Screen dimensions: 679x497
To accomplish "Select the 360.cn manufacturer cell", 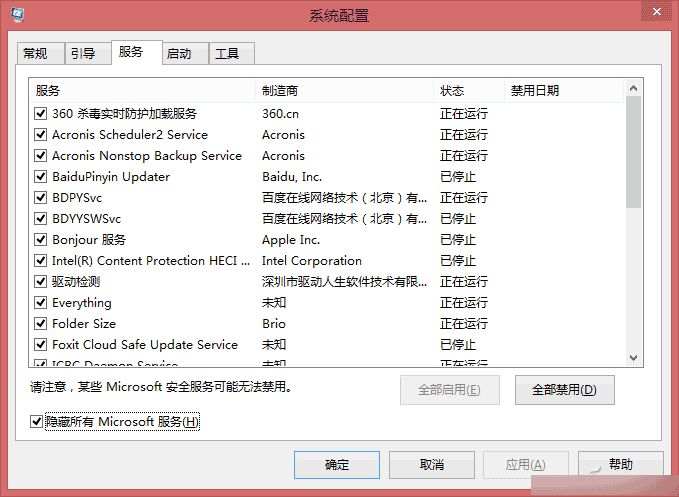I will click(280, 114).
